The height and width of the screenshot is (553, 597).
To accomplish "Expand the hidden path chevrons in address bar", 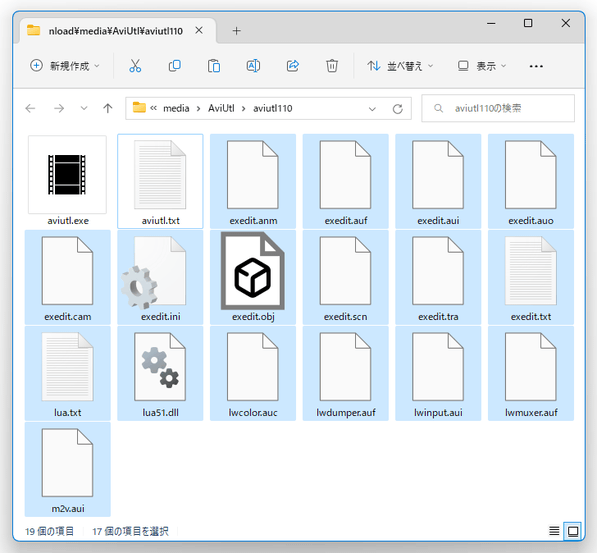I will point(153,108).
